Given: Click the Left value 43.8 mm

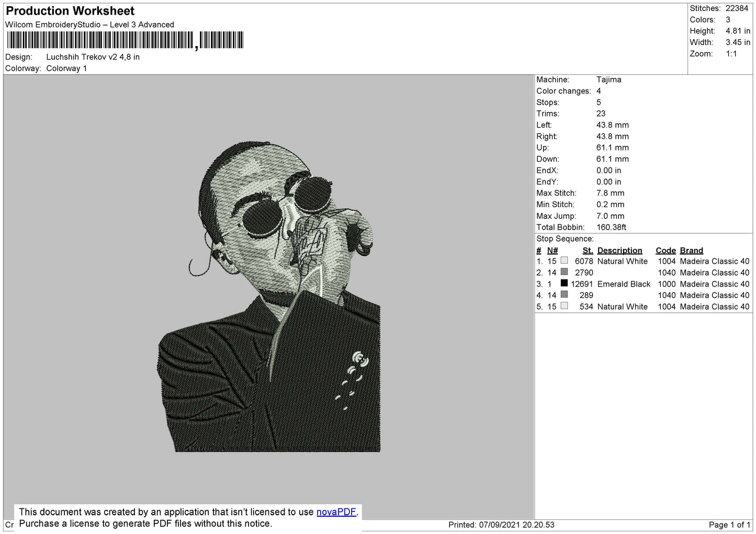Looking at the screenshot, I should 613,125.
